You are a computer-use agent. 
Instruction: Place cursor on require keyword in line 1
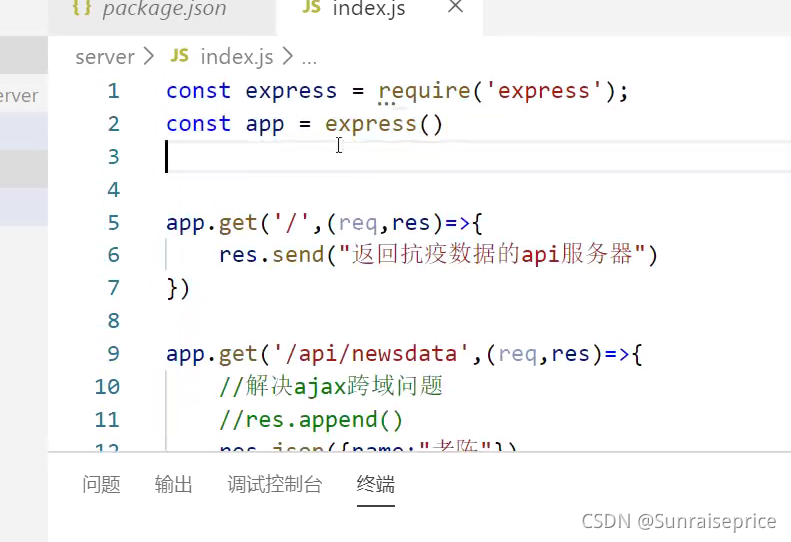tap(424, 92)
